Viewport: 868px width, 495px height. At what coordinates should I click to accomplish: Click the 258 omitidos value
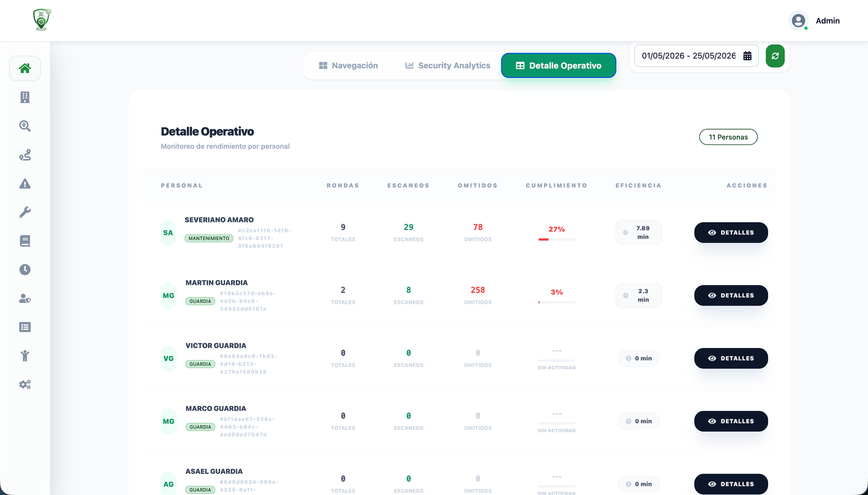478,290
